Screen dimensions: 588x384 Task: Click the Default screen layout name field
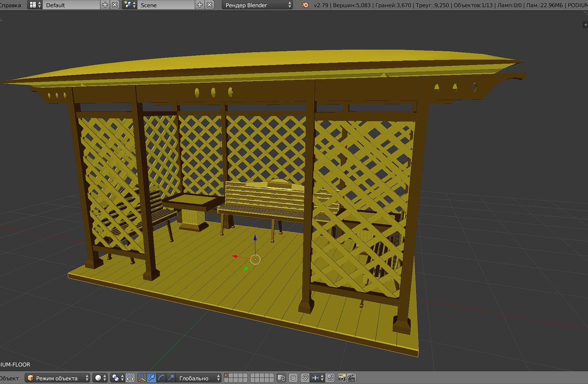pos(71,5)
